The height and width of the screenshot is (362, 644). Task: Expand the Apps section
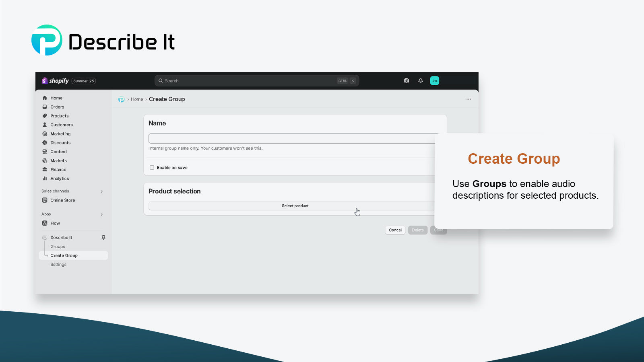pyautogui.click(x=101, y=215)
